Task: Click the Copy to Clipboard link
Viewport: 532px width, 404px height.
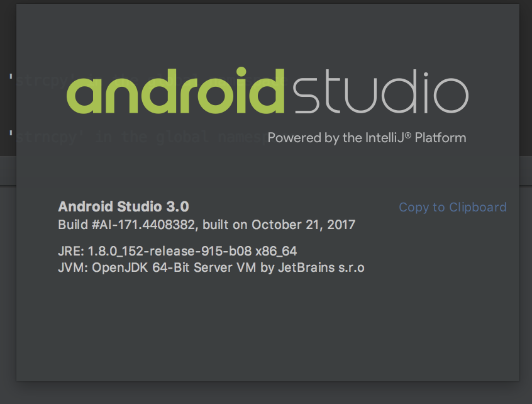Action: click(453, 207)
